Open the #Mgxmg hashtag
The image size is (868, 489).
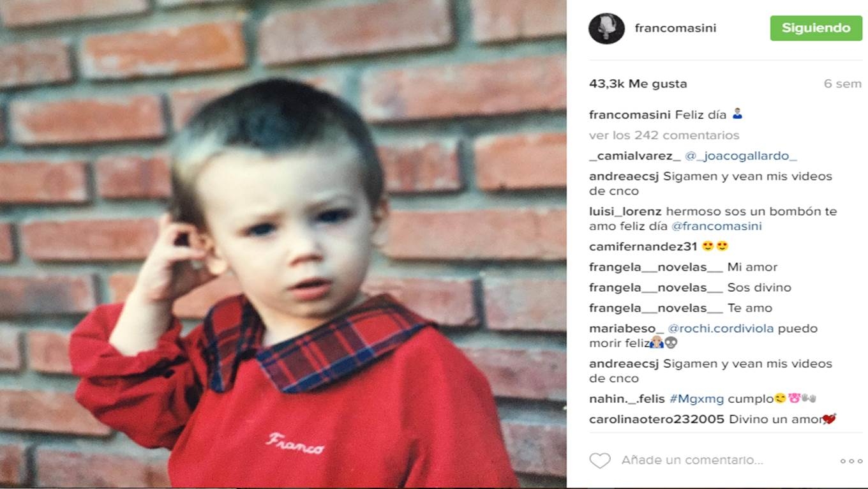pyautogui.click(x=696, y=399)
